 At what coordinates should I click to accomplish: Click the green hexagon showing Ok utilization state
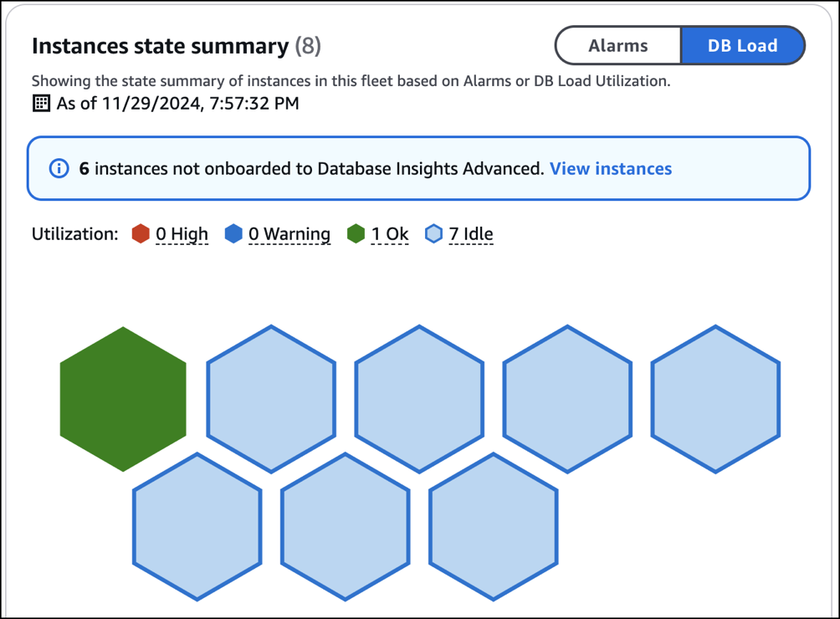pos(123,398)
